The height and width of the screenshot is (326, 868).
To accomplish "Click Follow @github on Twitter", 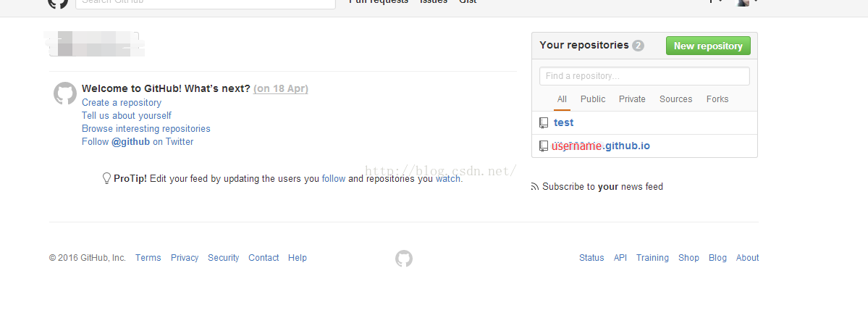I will 138,141.
